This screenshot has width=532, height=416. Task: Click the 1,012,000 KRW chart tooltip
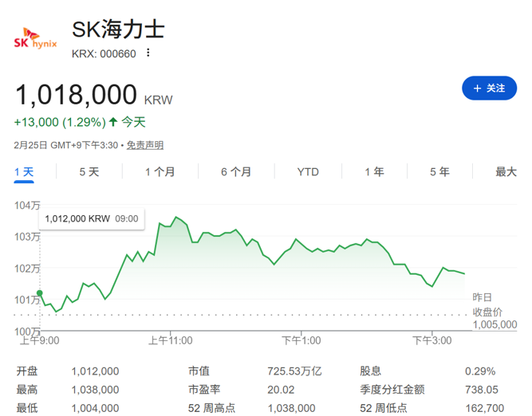[91, 218]
